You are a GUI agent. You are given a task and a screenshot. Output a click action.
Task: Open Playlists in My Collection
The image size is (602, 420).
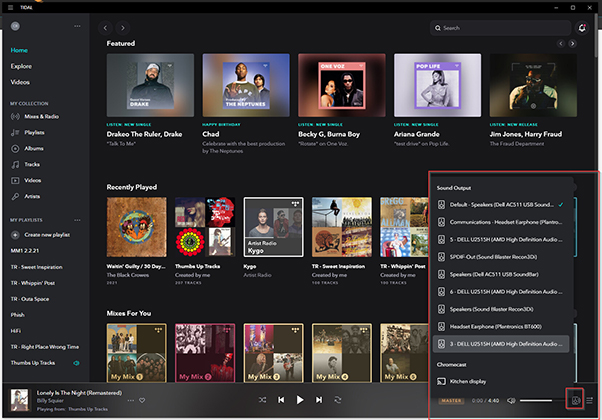(28, 133)
